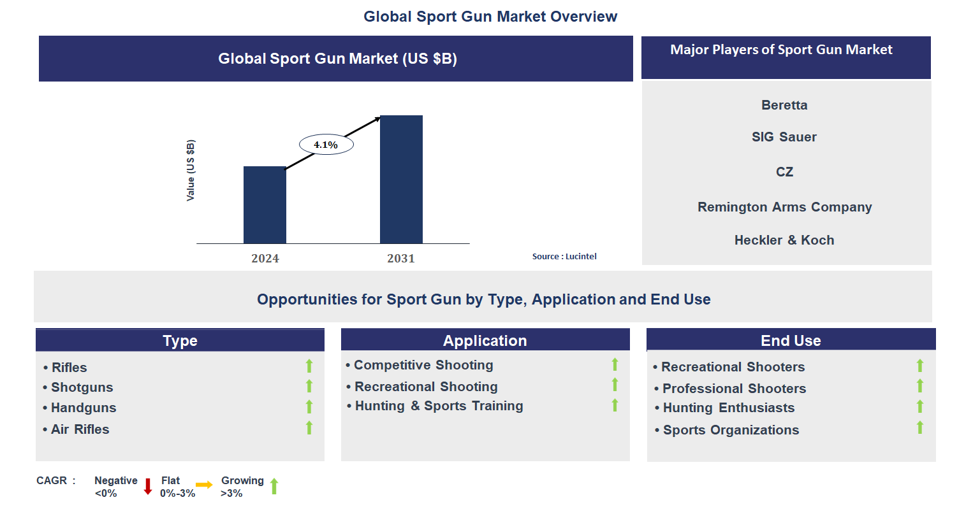Click the up arrow beside Sports Organizations

coord(919,428)
